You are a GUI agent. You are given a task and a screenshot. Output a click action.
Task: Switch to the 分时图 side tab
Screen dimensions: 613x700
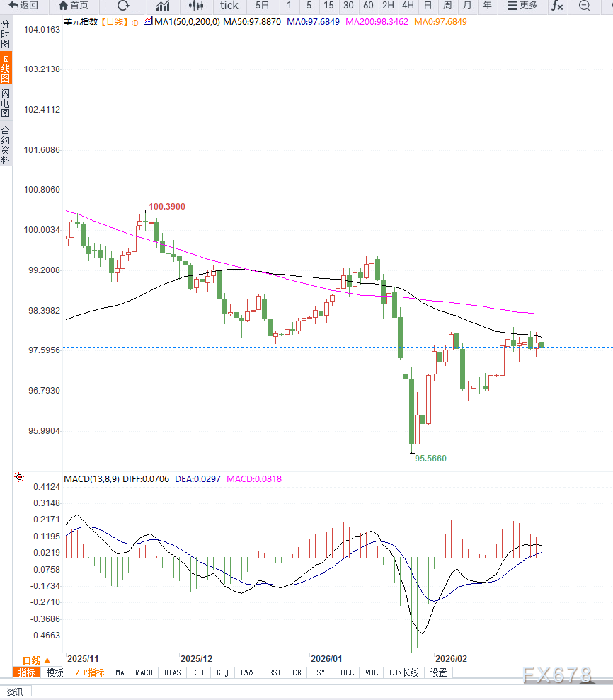(6, 33)
